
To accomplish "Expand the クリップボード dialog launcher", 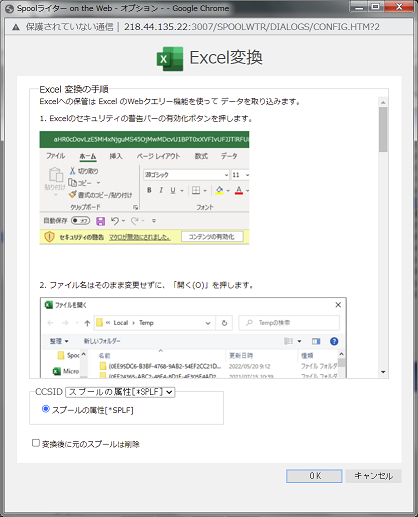I will click(x=135, y=207).
